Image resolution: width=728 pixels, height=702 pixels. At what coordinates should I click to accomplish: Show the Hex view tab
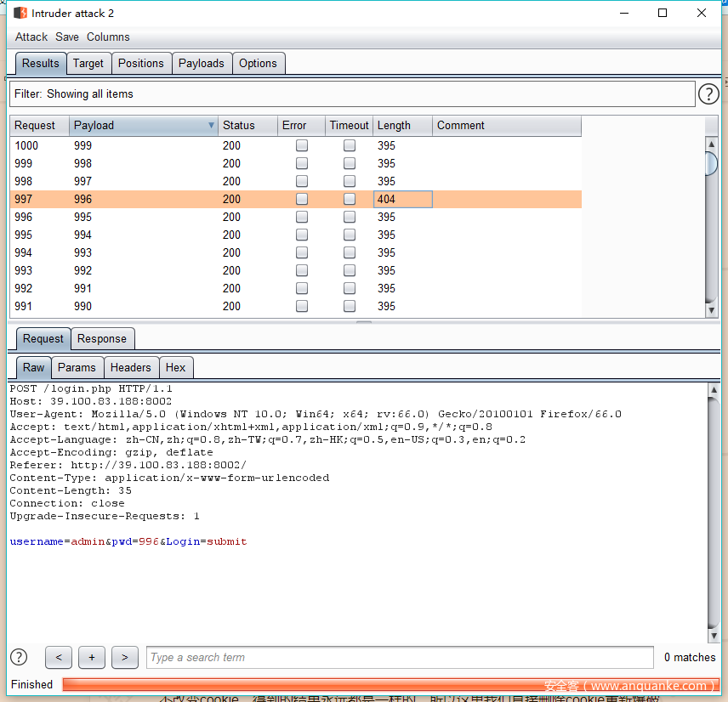pyautogui.click(x=175, y=367)
